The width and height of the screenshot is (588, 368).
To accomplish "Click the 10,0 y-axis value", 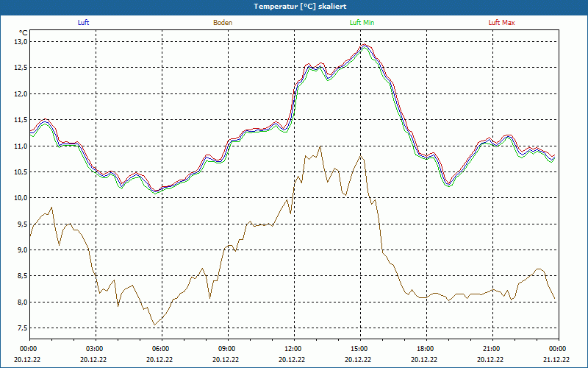I will click(x=22, y=198).
